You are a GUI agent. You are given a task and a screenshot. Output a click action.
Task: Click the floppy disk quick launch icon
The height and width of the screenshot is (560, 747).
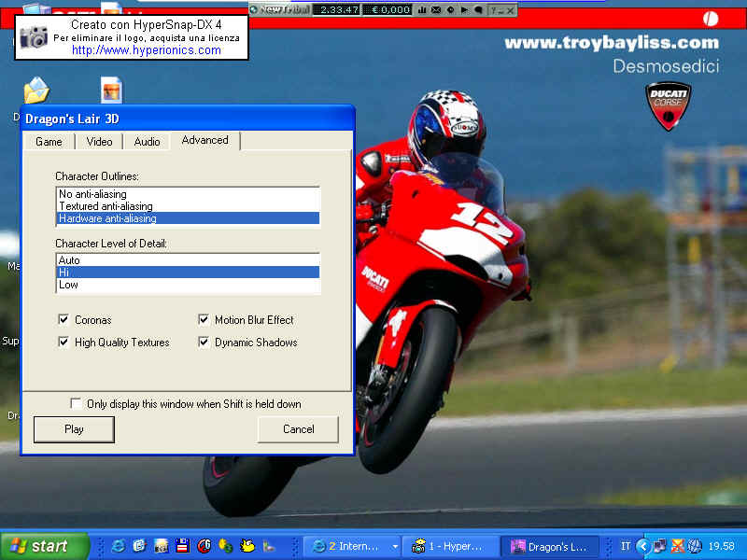pos(182,546)
